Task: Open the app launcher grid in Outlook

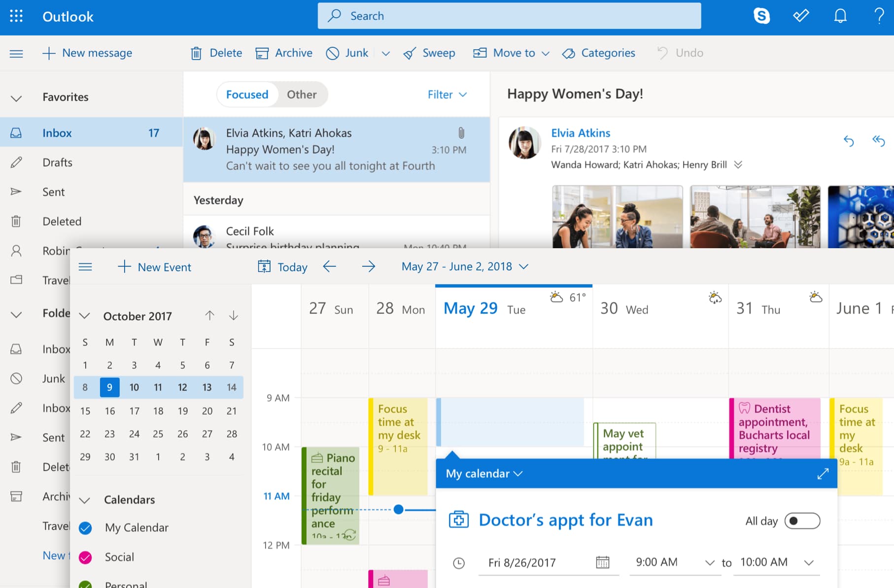Action: click(x=16, y=16)
